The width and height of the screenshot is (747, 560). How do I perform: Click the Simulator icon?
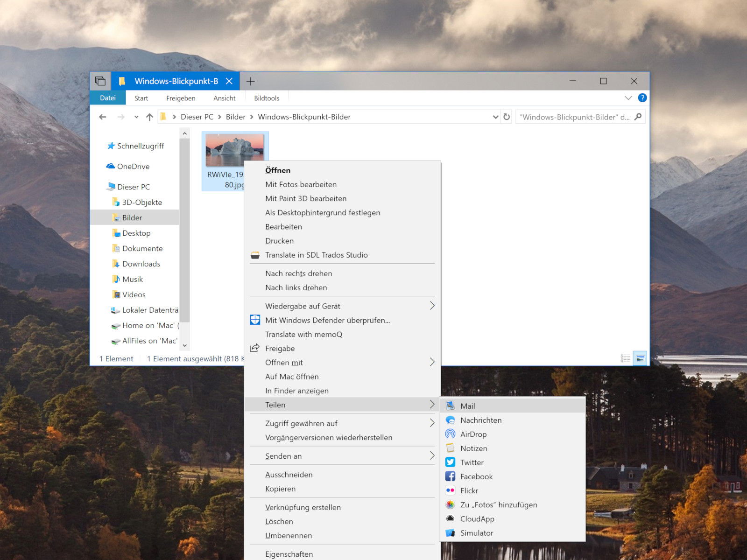pos(450,532)
